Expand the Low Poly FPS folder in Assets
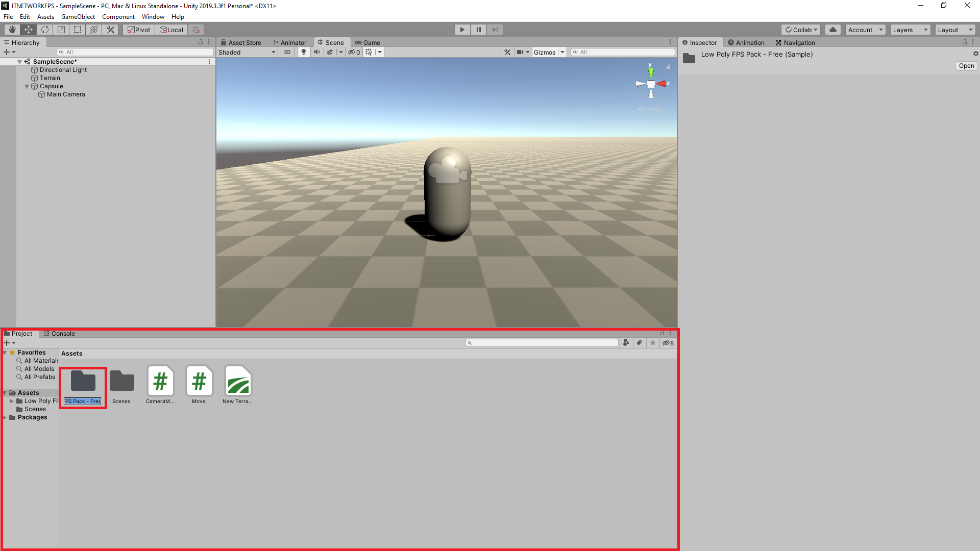 (x=12, y=400)
